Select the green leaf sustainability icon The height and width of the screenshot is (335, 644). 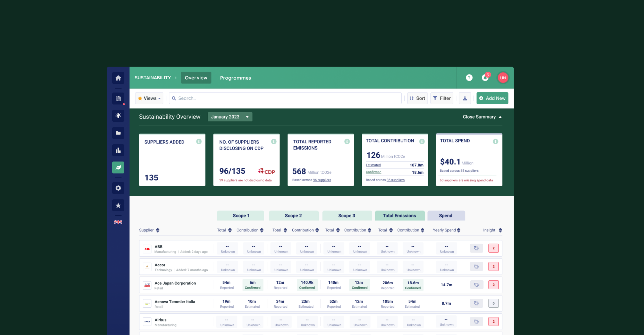coord(118,167)
